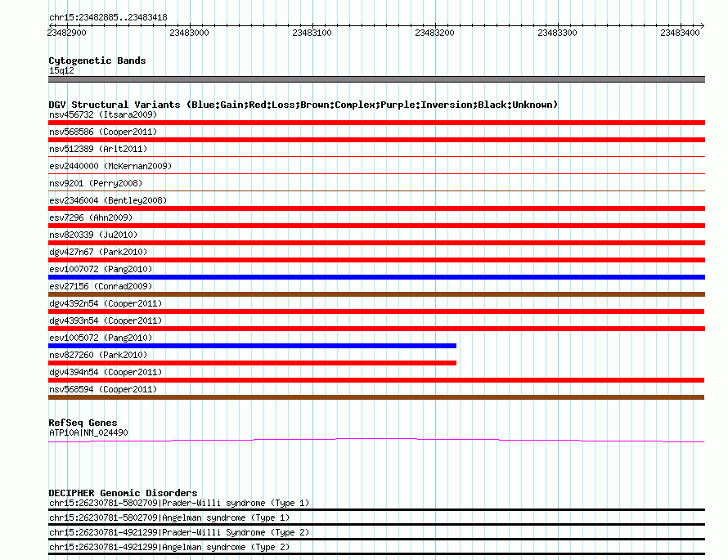Click ruler position 23482900
This screenshot has width=728, height=560.
point(66,33)
